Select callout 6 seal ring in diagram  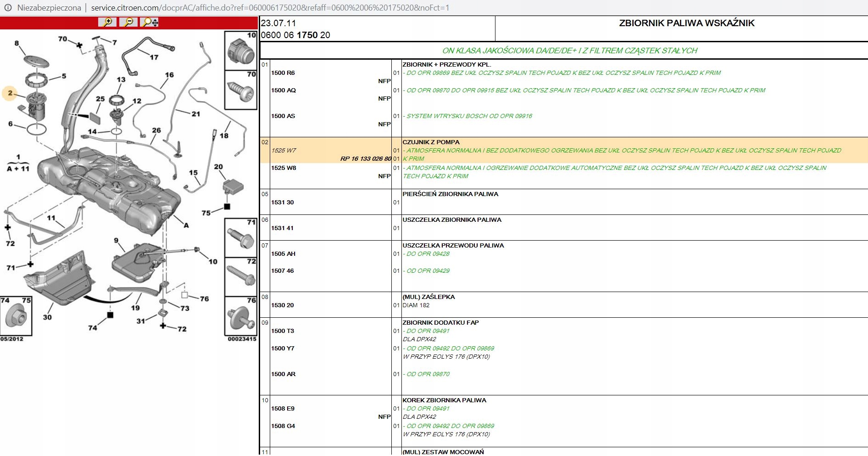click(x=11, y=124)
